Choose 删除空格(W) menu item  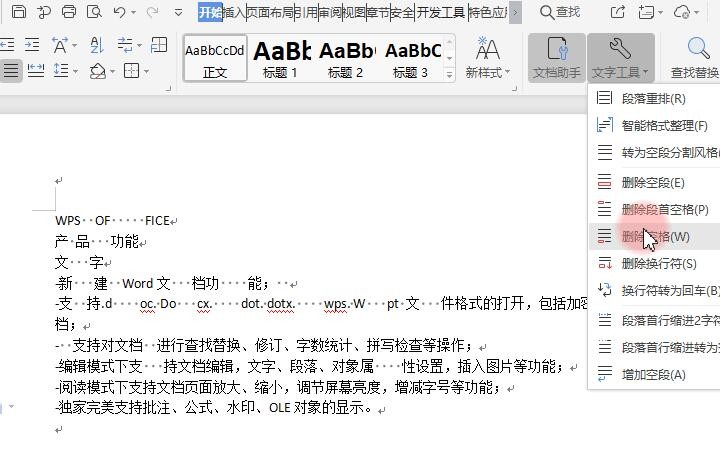pos(654,237)
